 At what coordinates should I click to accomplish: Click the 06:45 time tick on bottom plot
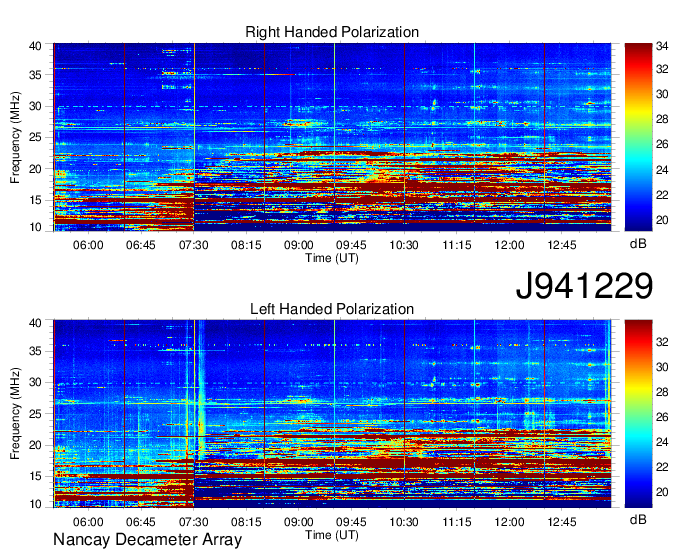click(141, 521)
